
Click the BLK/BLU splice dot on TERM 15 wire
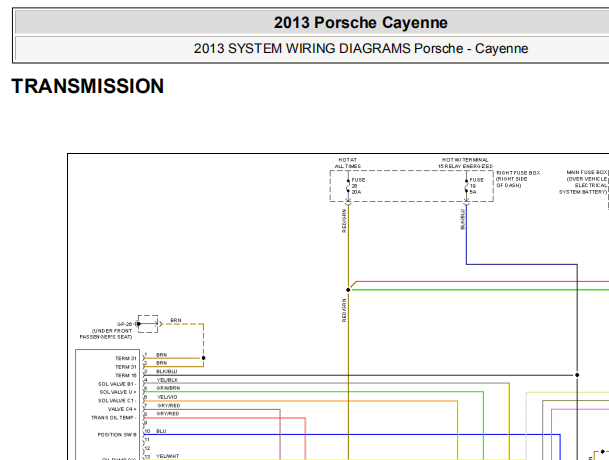coord(577,375)
